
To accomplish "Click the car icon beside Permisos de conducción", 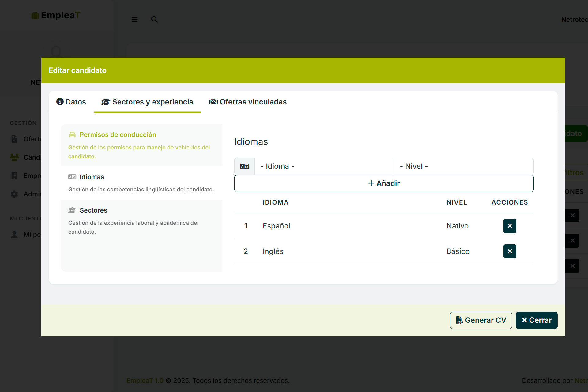I will coord(72,134).
